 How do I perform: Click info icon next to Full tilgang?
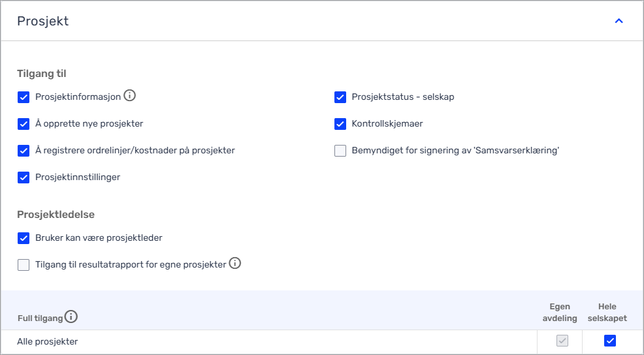coord(71,317)
